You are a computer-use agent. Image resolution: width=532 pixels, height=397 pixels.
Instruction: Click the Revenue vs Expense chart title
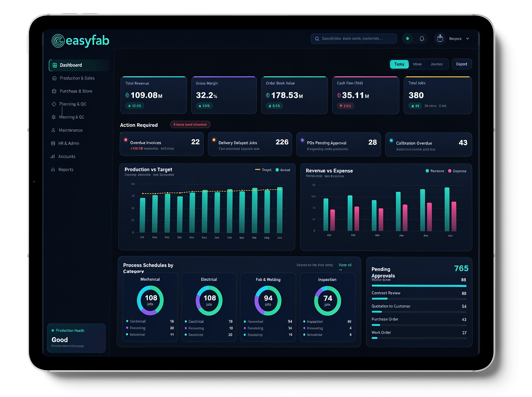(329, 171)
